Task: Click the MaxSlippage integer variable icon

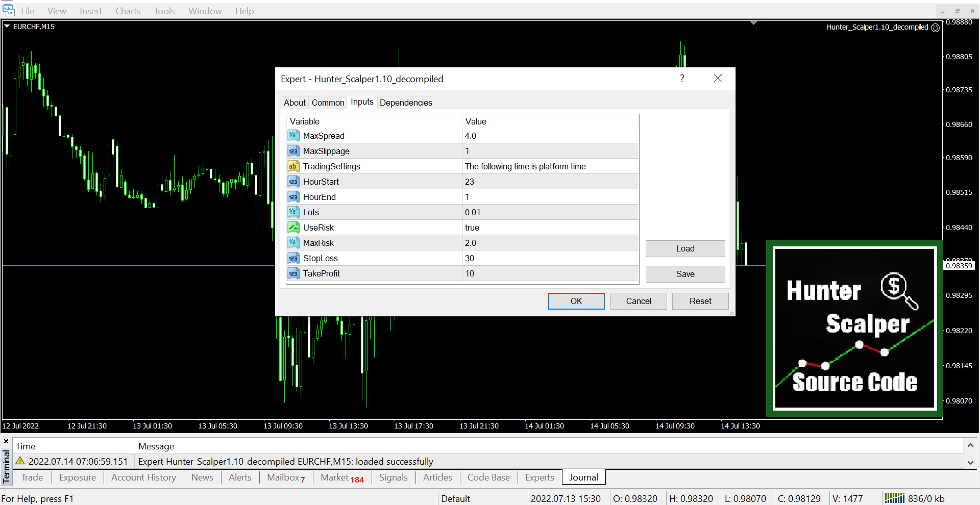Action: pyautogui.click(x=293, y=151)
